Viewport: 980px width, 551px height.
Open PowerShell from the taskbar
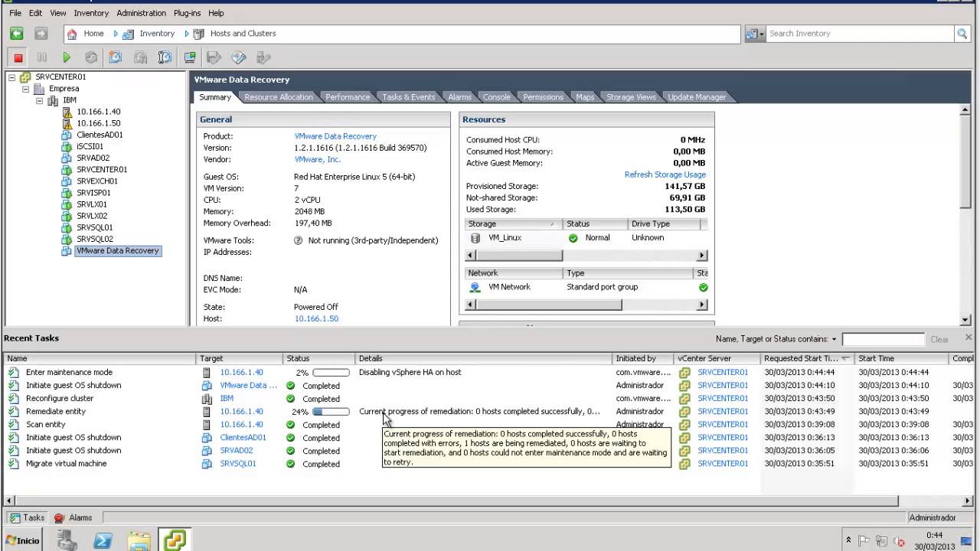pos(103,540)
